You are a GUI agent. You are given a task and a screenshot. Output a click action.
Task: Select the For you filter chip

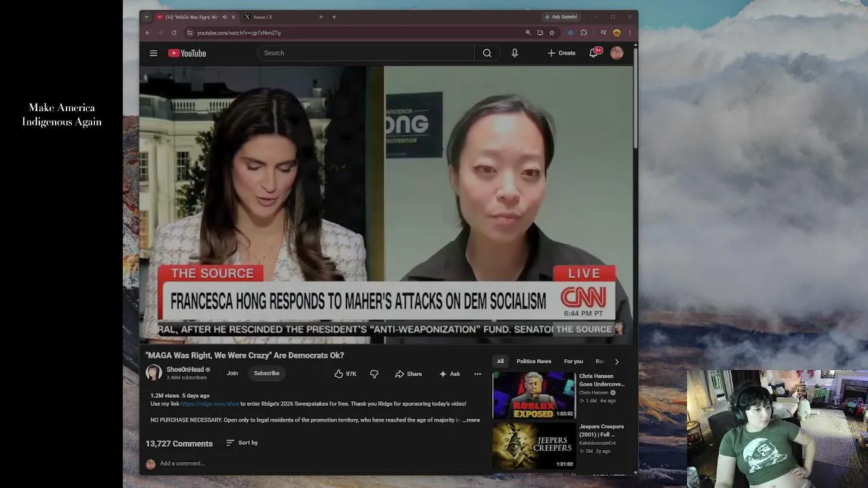573,361
